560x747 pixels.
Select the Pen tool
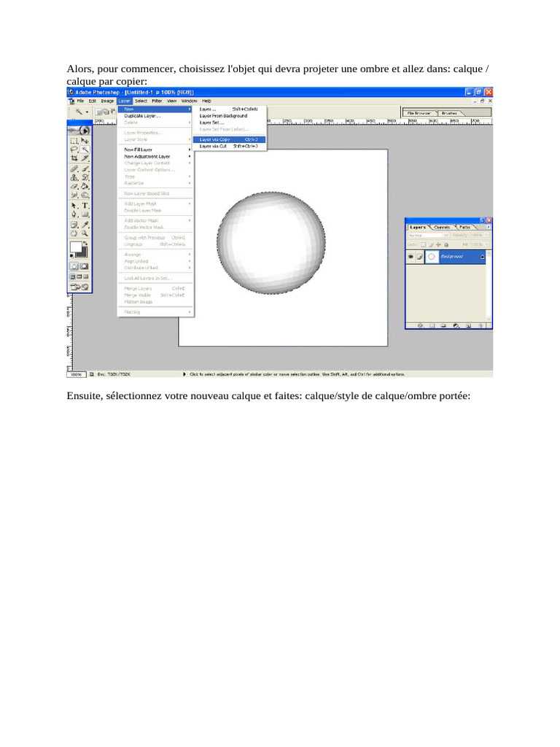[74, 214]
